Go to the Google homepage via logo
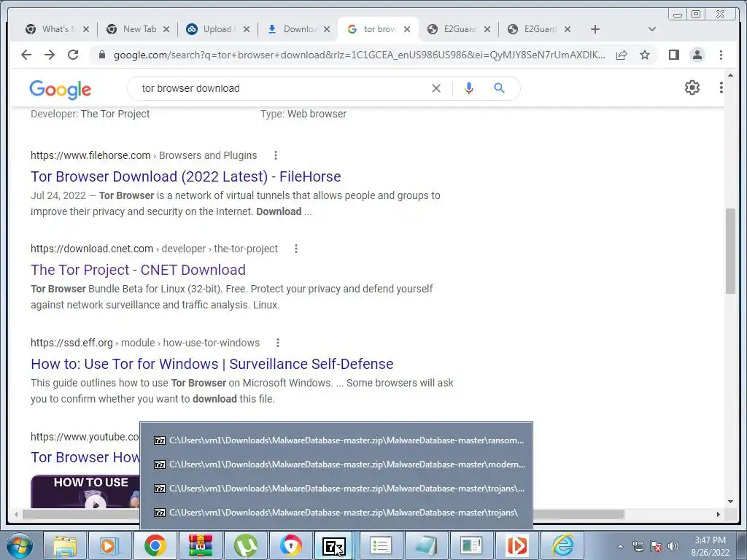Screen dimensions: 747x560 click(x=60, y=89)
